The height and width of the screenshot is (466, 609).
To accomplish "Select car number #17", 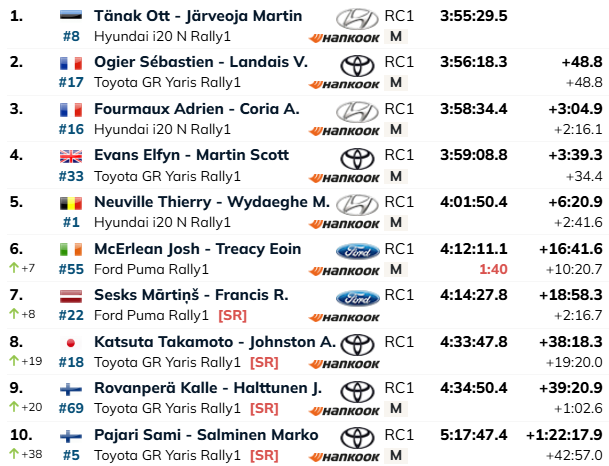I will pyautogui.click(x=71, y=82).
